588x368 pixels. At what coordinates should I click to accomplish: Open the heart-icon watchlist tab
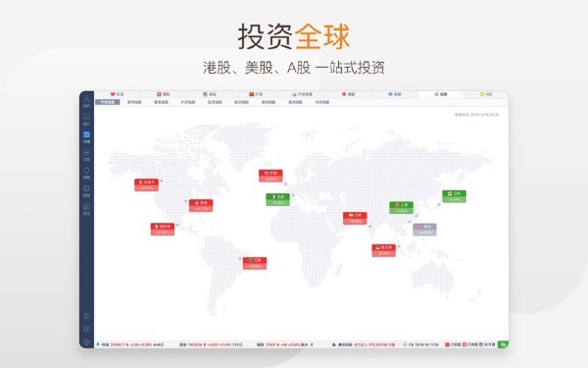point(117,94)
